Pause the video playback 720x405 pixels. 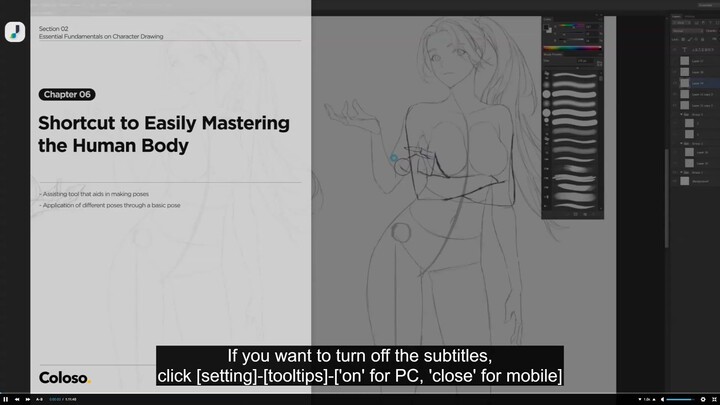coord(6,399)
